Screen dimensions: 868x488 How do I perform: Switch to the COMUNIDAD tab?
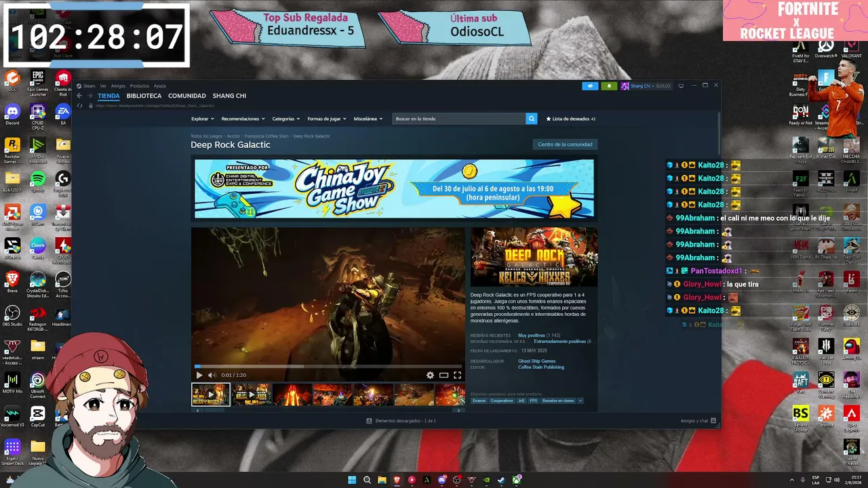187,96
